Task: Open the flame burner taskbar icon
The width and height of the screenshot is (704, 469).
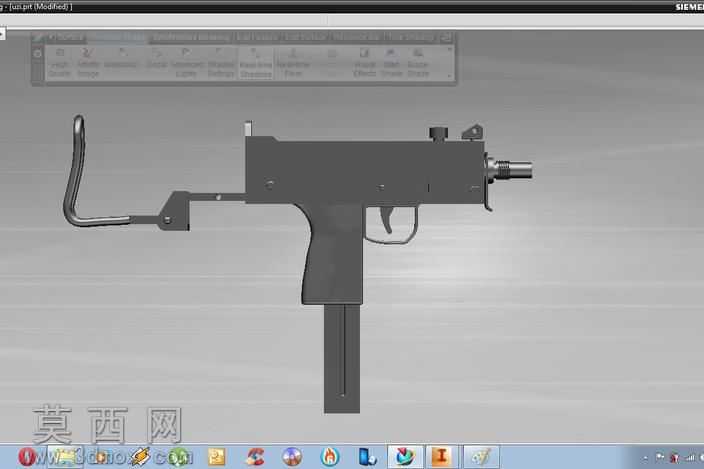Action: [330, 457]
